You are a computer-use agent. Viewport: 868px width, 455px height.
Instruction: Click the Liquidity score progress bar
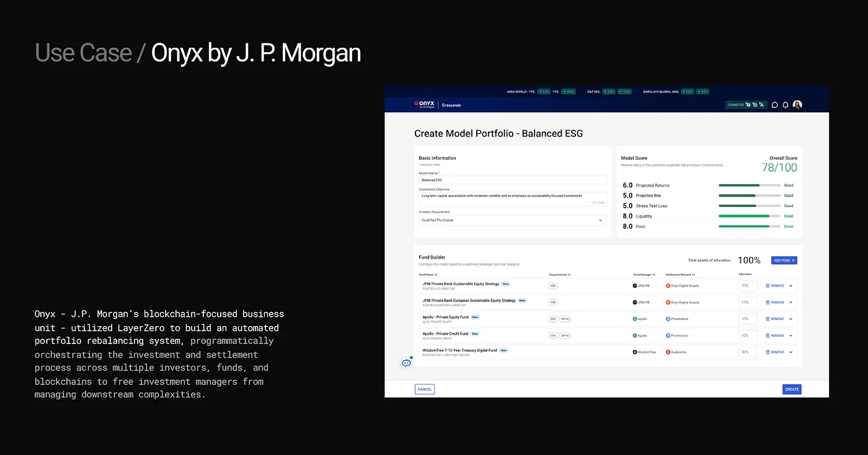[x=749, y=216]
